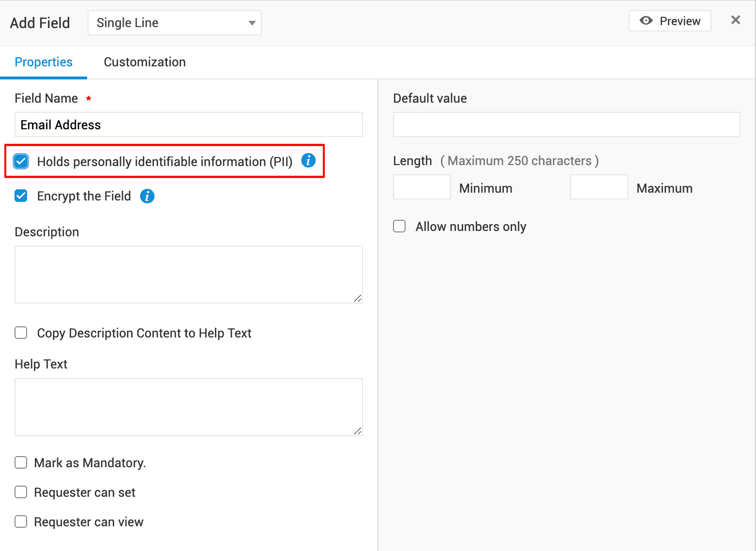Tick the Mark as Mandatory checkbox
This screenshot has height=551, width=756.
[21, 463]
